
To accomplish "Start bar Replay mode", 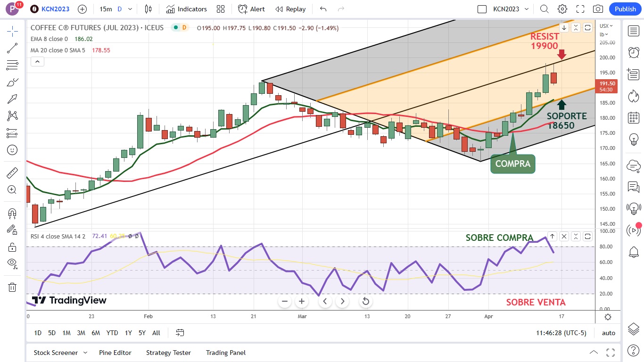I will 290,9.
